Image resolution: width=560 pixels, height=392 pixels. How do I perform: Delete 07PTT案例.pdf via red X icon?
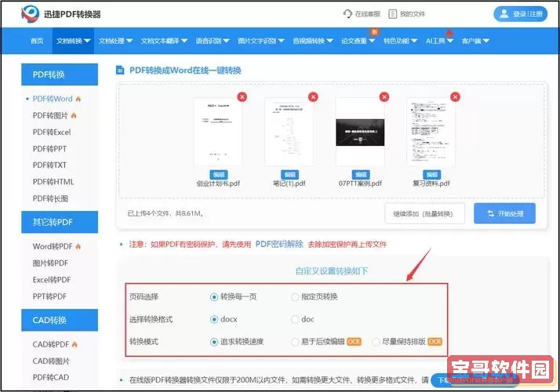pos(384,97)
